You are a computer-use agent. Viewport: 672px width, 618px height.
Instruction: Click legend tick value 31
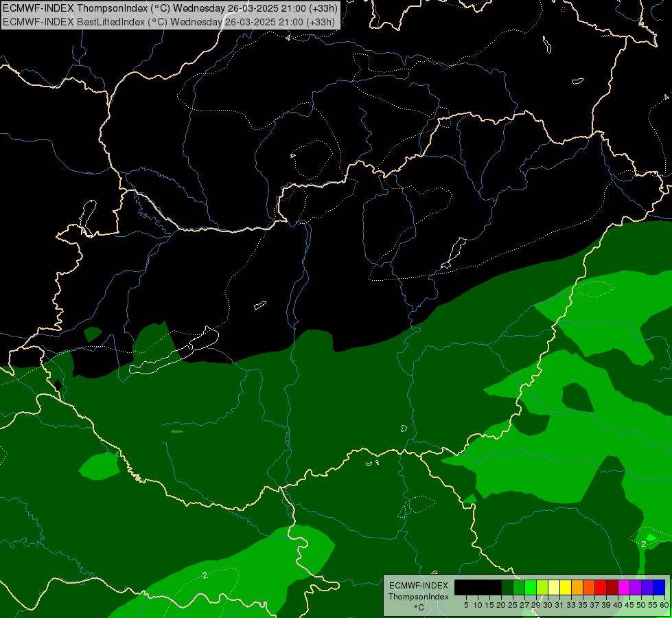[x=559, y=605]
